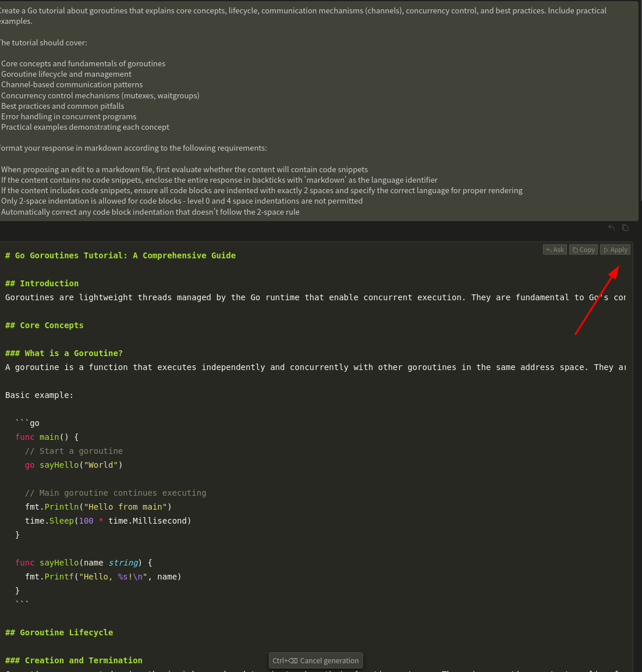Click the opening ```go code fence
The height and width of the screenshot is (672, 642).
click(27, 423)
